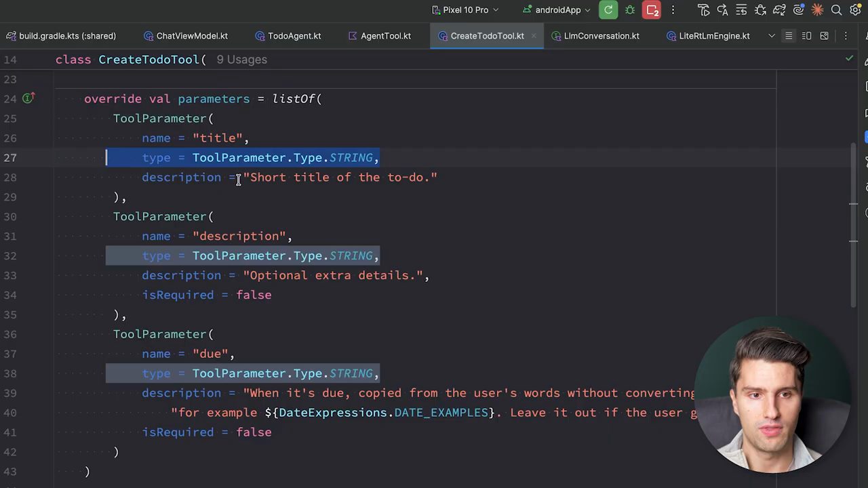Click DATE_EXAMPLES on line 40
The width and height of the screenshot is (868, 488).
[x=441, y=413]
